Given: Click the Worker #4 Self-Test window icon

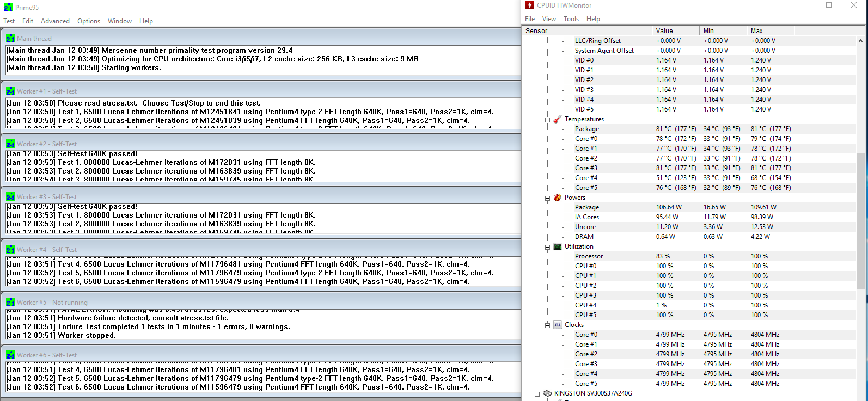Looking at the screenshot, I should 10,250.
